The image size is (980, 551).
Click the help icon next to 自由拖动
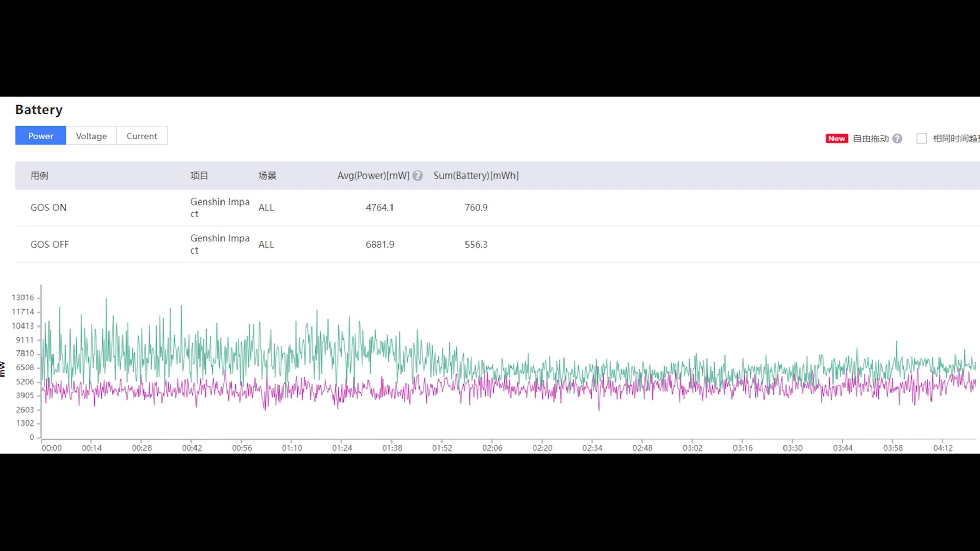pyautogui.click(x=897, y=139)
